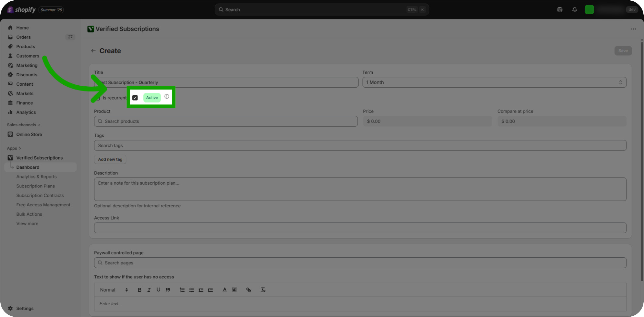Insert a bulleted list
This screenshot has width=644, height=317.
[x=192, y=290]
